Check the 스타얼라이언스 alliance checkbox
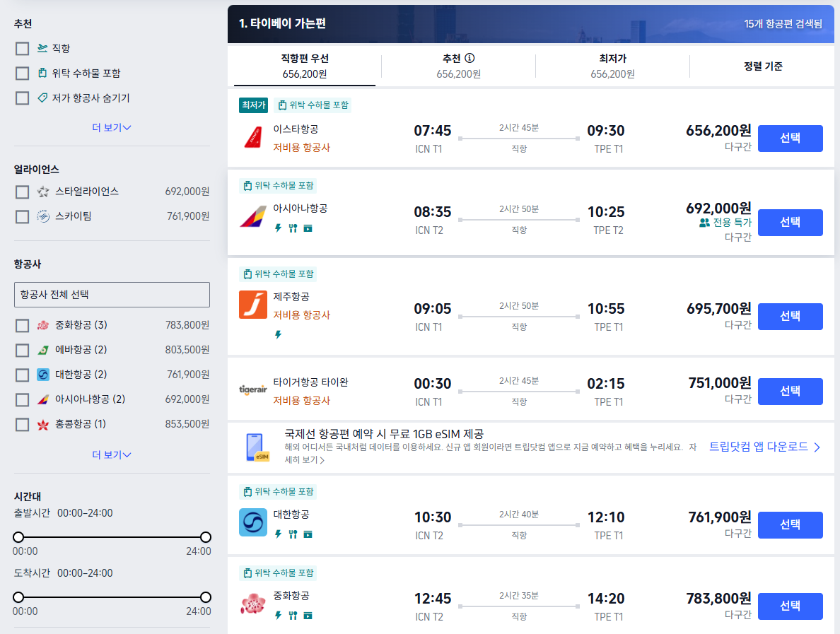 click(x=22, y=192)
